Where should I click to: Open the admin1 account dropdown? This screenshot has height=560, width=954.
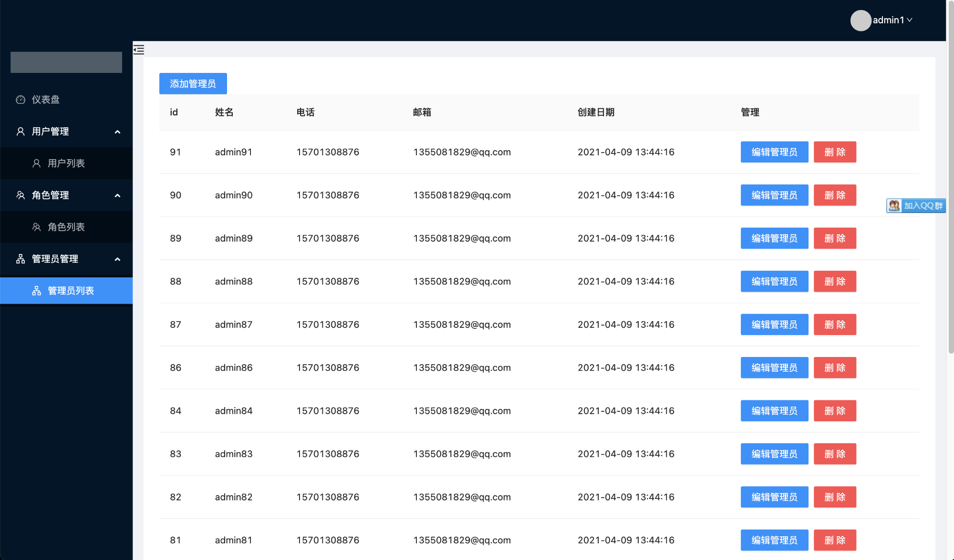click(892, 20)
